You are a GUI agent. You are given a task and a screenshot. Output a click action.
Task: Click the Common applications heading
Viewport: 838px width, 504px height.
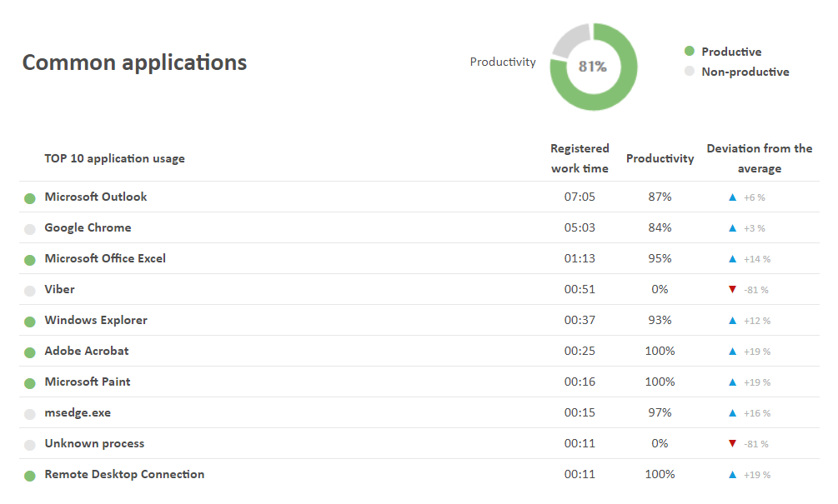(134, 62)
